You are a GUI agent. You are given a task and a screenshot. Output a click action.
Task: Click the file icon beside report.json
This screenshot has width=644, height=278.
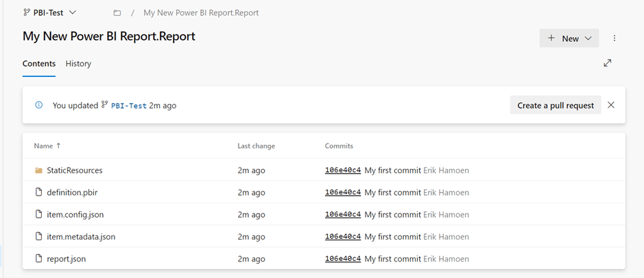point(38,259)
